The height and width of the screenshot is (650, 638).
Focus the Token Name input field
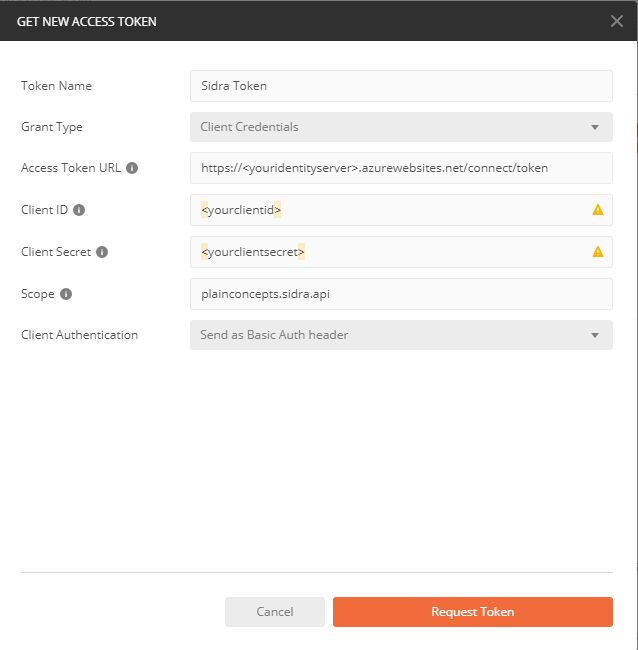(x=400, y=86)
